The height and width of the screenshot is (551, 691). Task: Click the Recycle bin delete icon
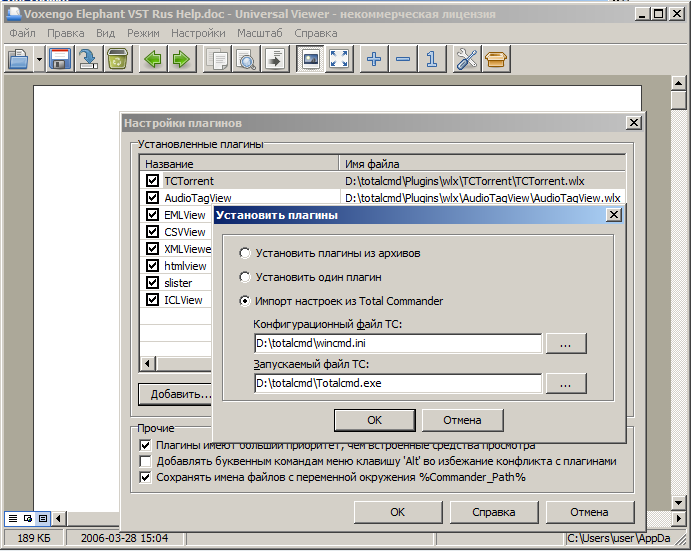[117, 59]
